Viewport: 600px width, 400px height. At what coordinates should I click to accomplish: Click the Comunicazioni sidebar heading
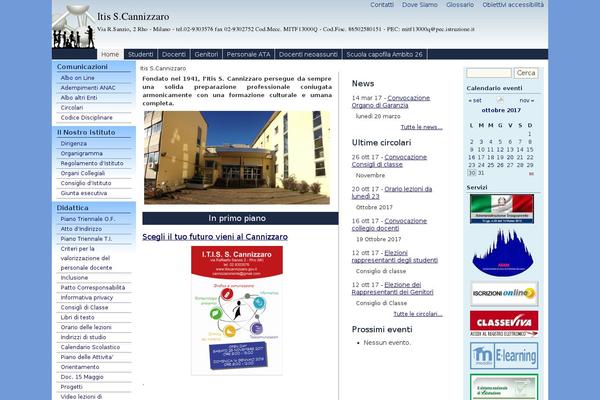82,67
